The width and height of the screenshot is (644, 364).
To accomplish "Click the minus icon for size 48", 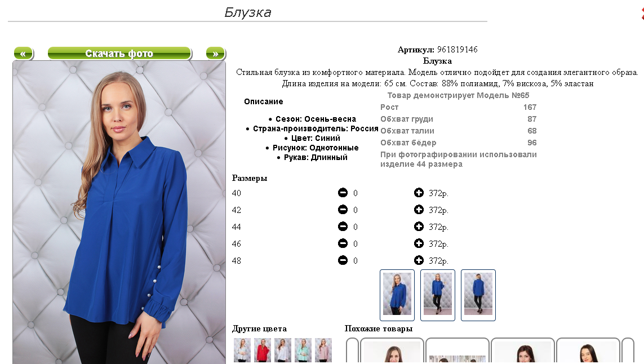I will click(x=343, y=260).
